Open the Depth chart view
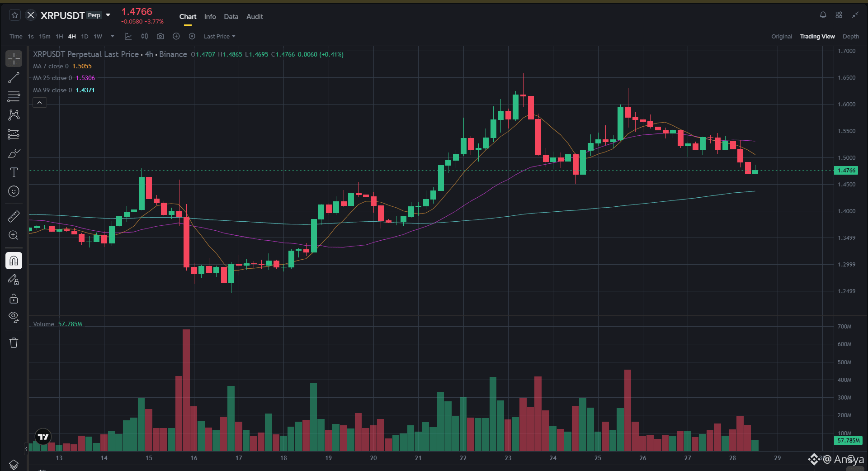 click(x=850, y=37)
